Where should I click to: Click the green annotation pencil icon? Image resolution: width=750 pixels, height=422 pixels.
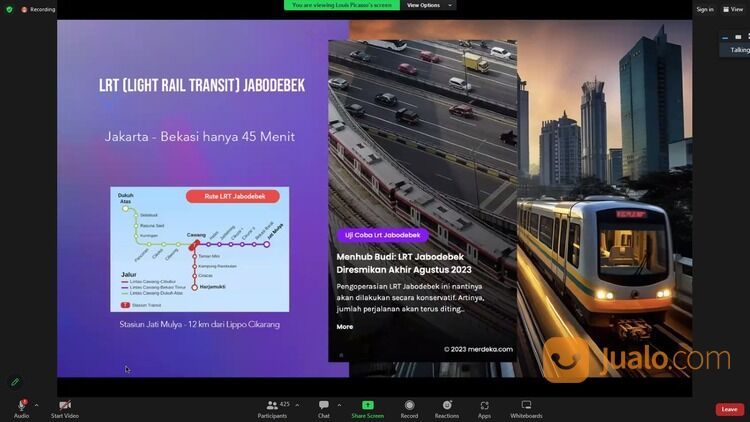[15, 381]
